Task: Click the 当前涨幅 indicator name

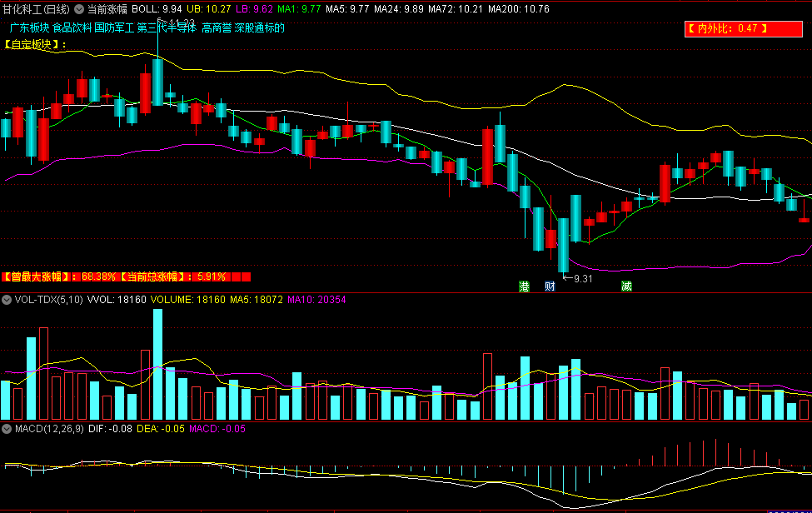Action: tap(107, 9)
